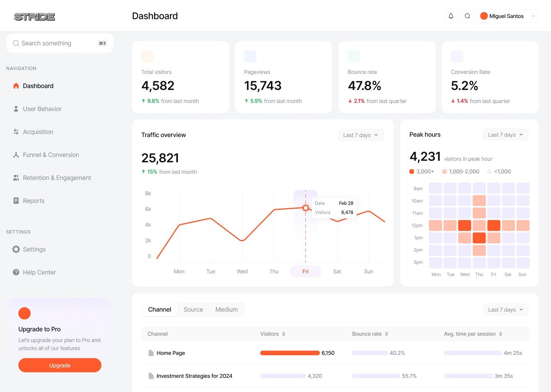Expand Peak hours Last 7 days dropdown
The height and width of the screenshot is (392, 551).
coord(505,135)
